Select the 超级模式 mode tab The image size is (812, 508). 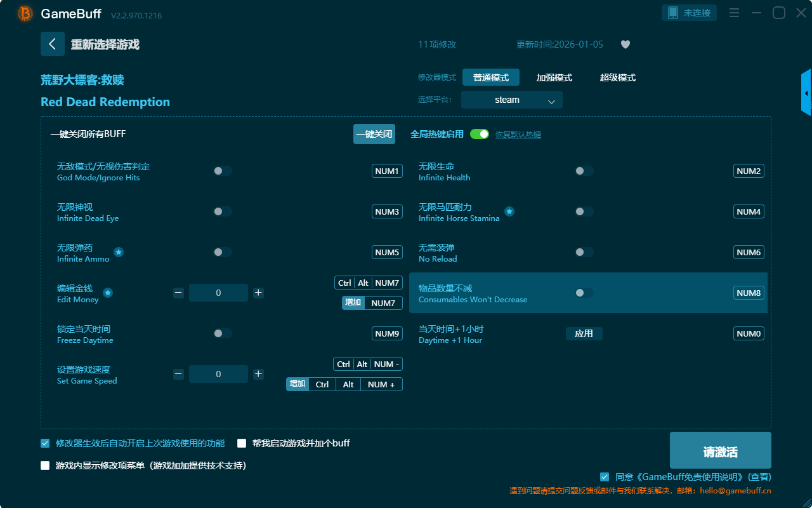(617, 77)
